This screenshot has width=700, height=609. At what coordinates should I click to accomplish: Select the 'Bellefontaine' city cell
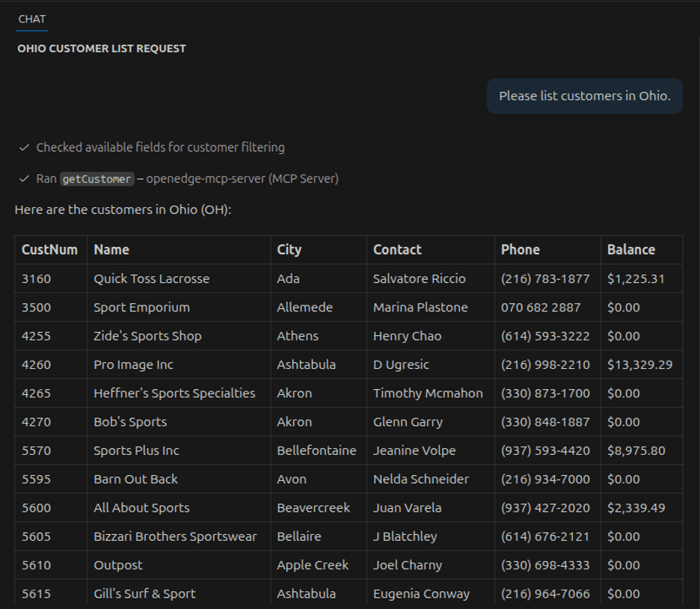[316, 450]
